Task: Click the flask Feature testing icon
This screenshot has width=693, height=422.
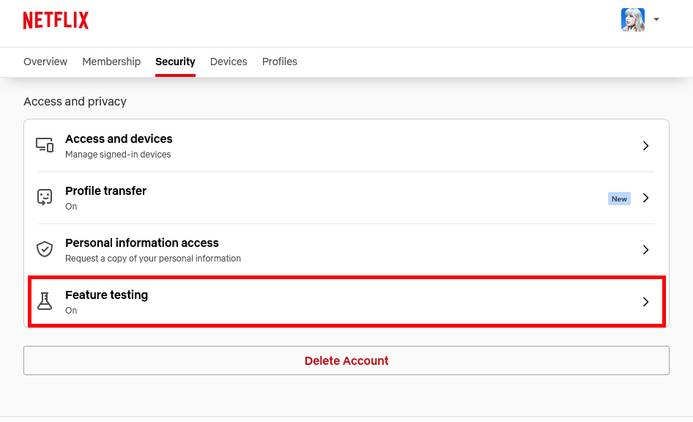Action: (45, 301)
